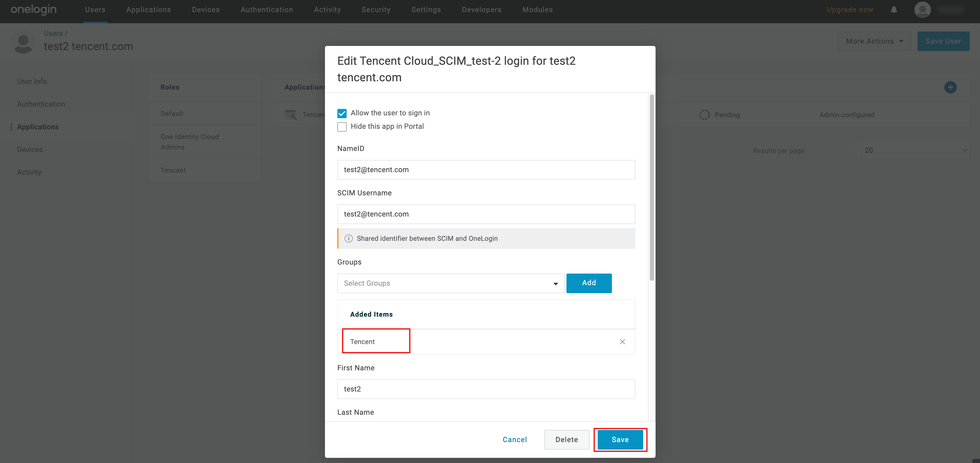Image resolution: width=980 pixels, height=463 pixels.
Task: Remove the Tencent group with the X icon
Action: pyautogui.click(x=622, y=342)
